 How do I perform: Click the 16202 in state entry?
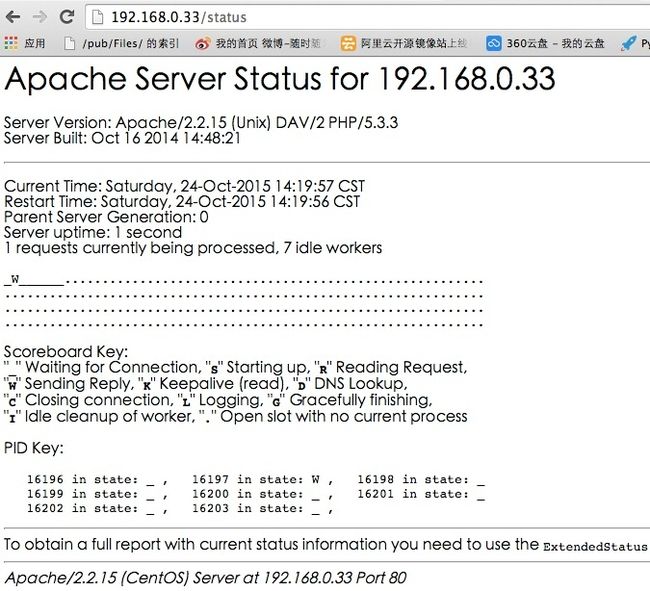91,509
